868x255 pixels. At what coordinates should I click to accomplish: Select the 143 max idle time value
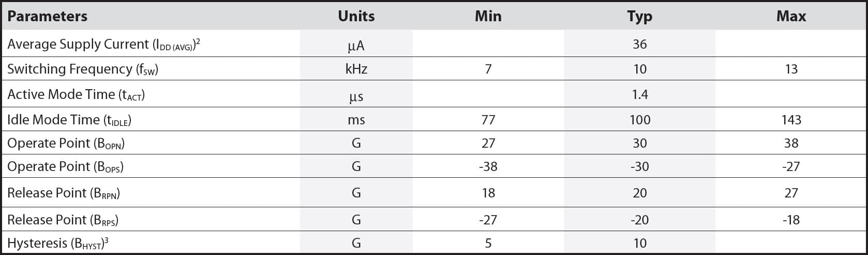click(791, 120)
